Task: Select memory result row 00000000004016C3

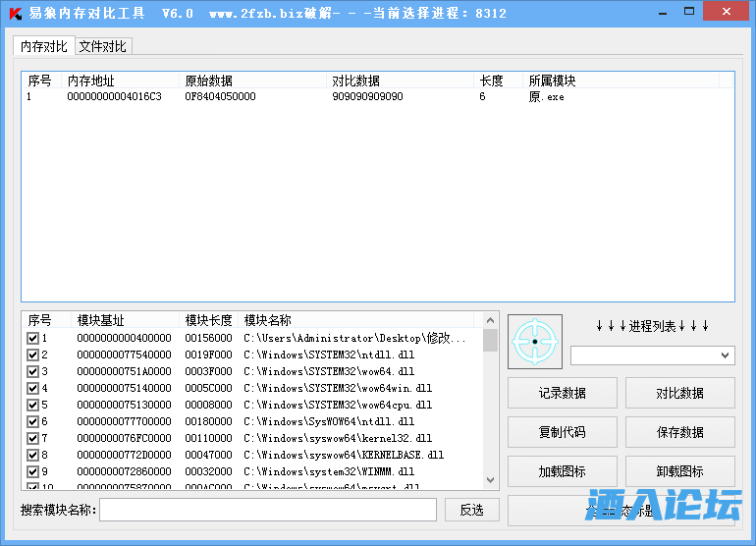Action: [114, 97]
